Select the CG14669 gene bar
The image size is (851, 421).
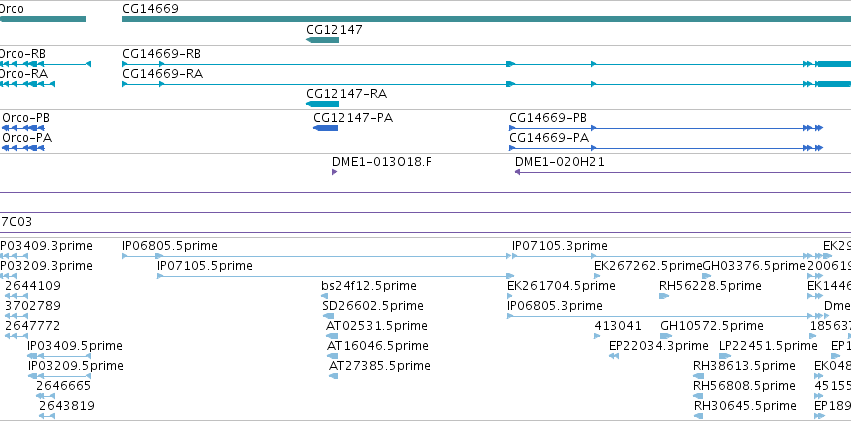point(486,20)
